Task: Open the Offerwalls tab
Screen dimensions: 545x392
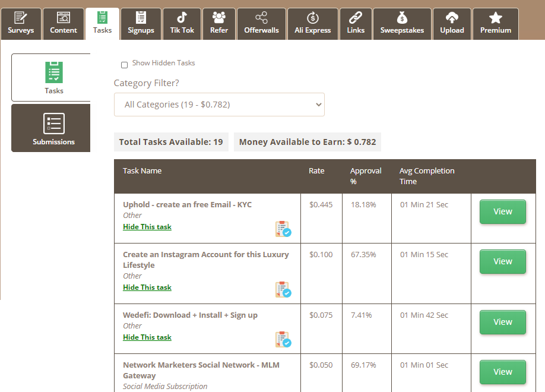Action: point(261,24)
